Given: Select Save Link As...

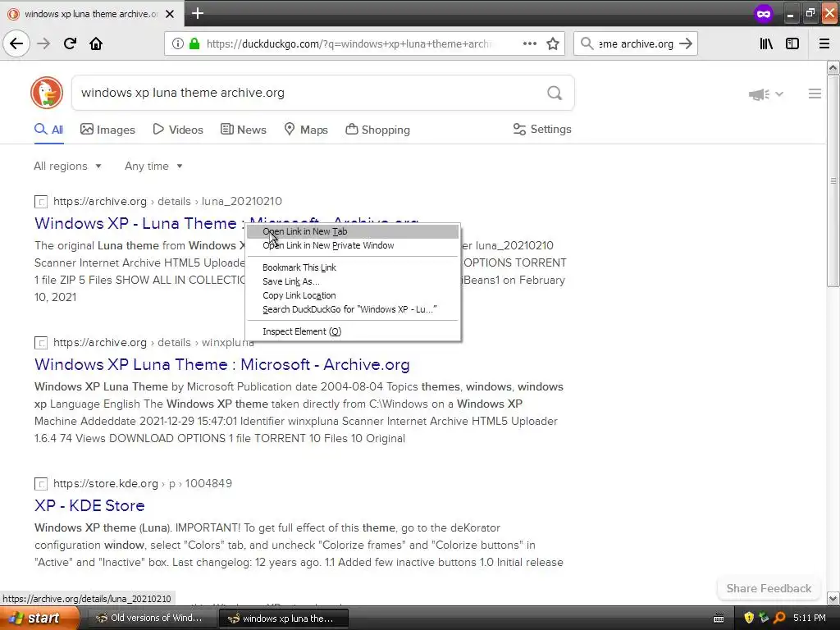Looking at the screenshot, I should click(x=353, y=281).
